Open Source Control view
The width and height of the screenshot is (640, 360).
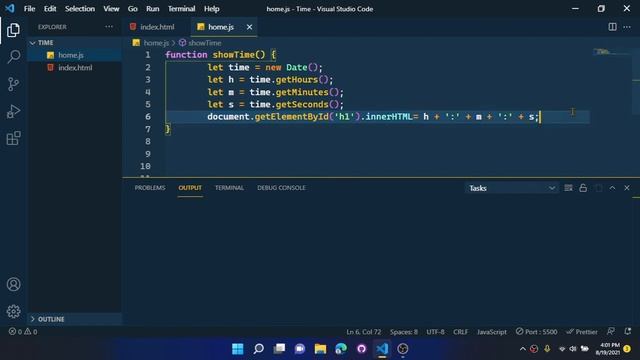coord(13,84)
